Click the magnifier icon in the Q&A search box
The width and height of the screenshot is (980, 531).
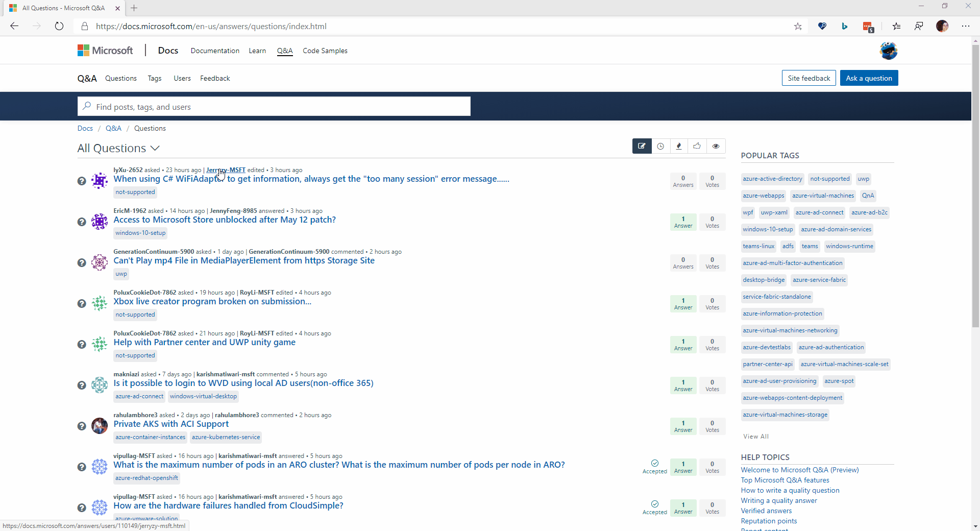tap(87, 106)
